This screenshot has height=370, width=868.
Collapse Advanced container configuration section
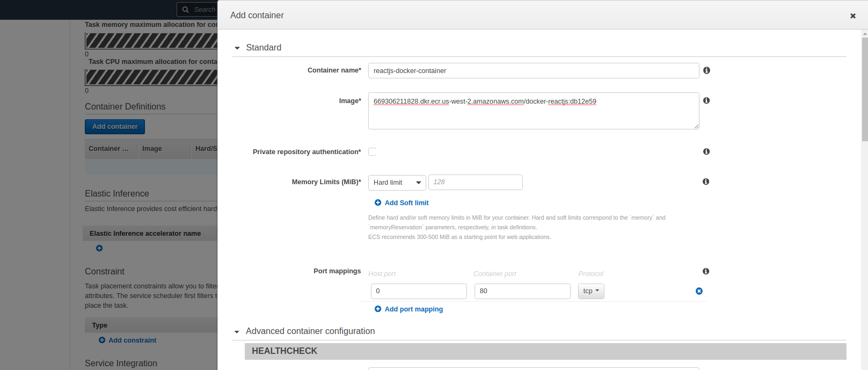pos(237,332)
